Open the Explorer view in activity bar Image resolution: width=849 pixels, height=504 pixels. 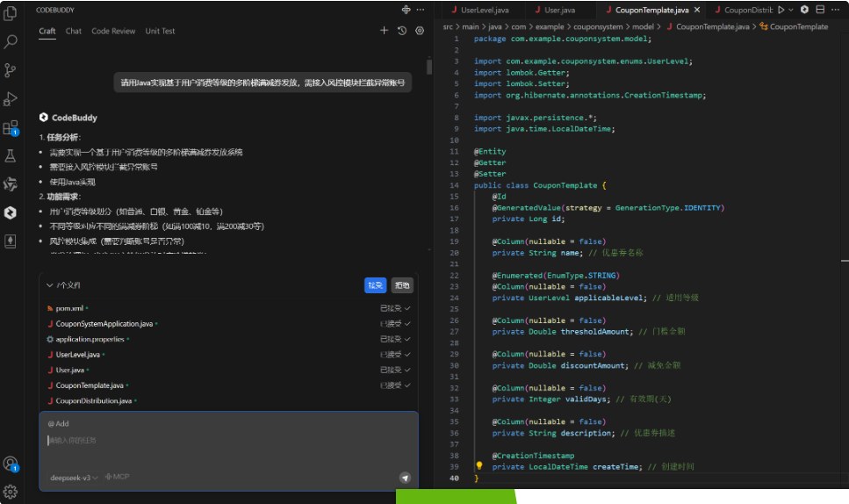pos(11,13)
